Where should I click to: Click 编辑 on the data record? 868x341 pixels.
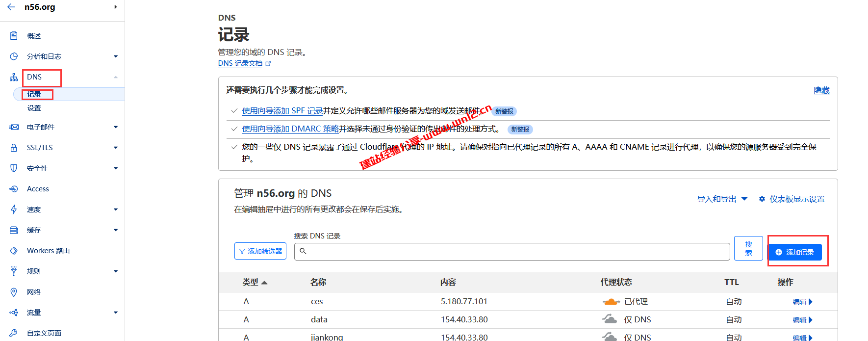point(803,320)
